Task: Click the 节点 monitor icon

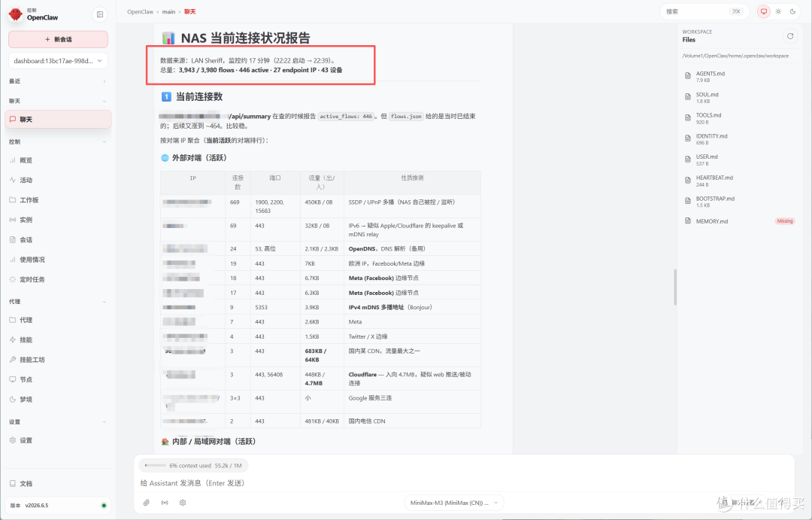Action: click(13, 379)
